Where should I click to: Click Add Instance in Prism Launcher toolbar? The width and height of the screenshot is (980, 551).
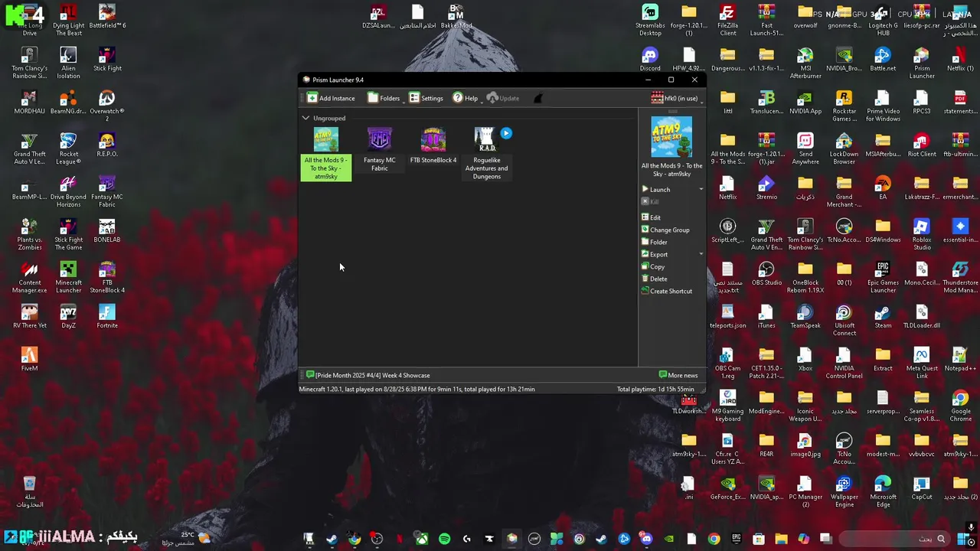pos(331,98)
